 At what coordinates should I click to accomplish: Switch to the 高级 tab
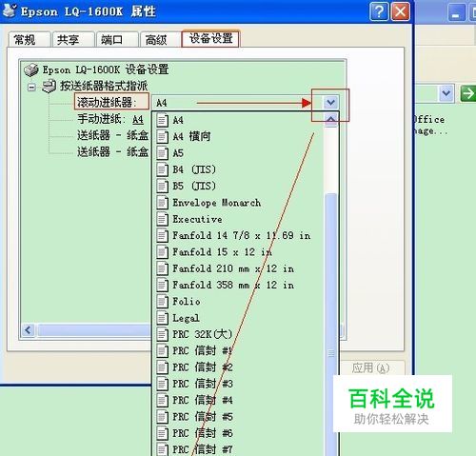161,40
